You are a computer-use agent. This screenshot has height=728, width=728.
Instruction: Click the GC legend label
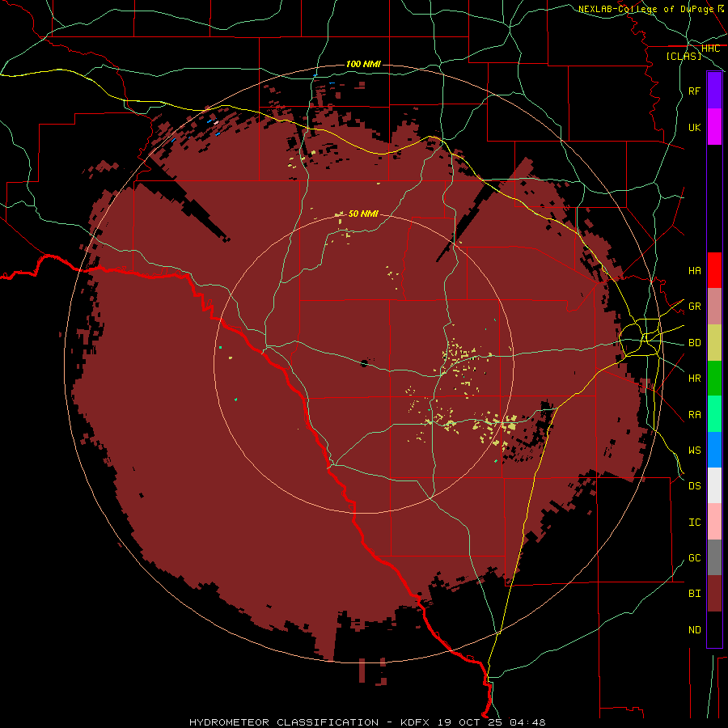point(694,557)
